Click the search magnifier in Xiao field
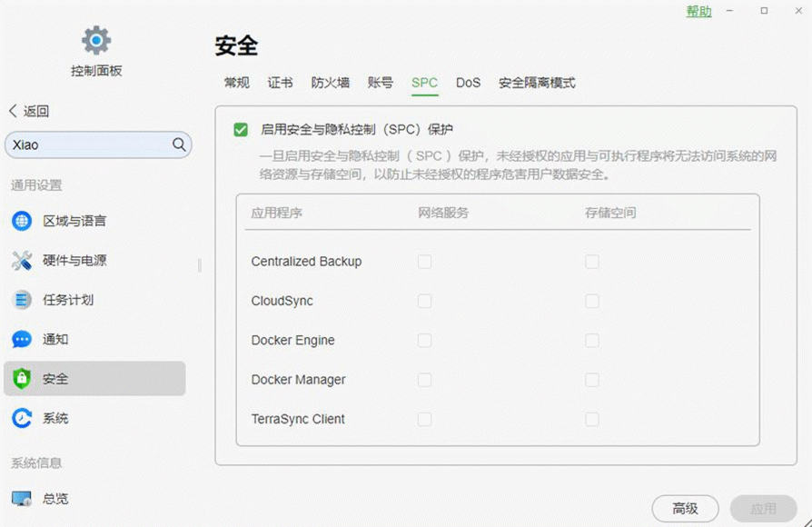The width and height of the screenshot is (812, 527). [x=178, y=144]
